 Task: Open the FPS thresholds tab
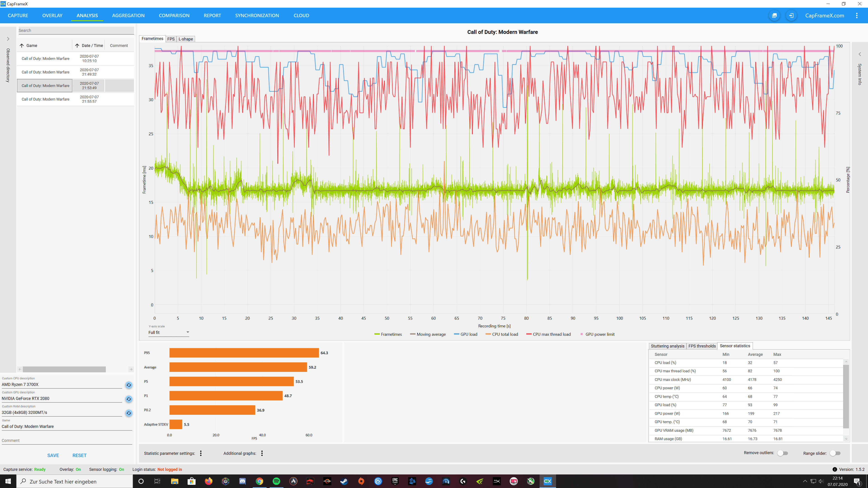(x=702, y=346)
